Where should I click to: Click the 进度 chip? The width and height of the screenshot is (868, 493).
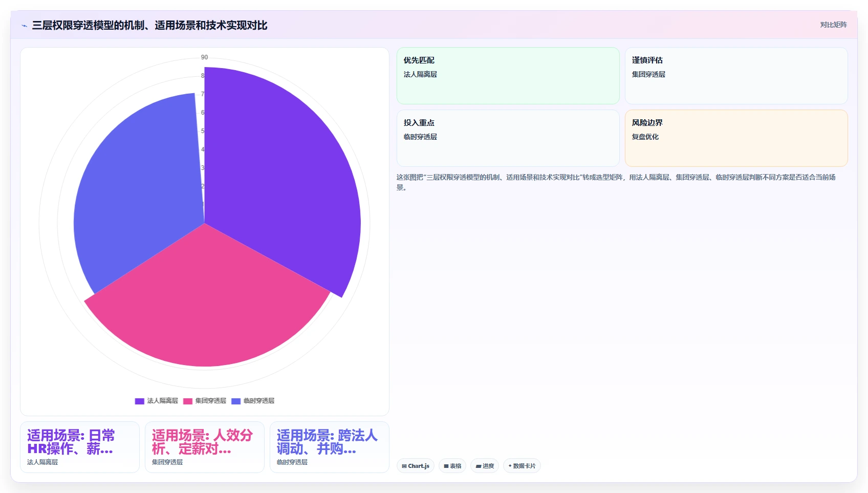pos(485,466)
